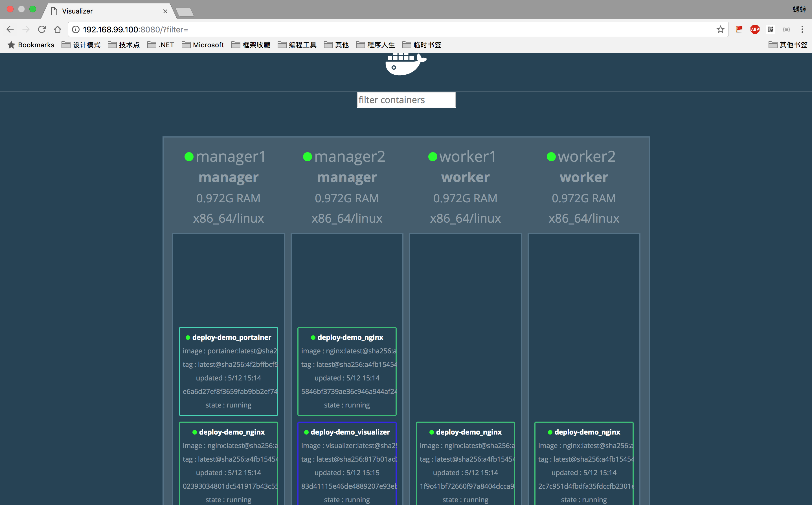This screenshot has height=505, width=812.
Task: Expand the 设计模式 bookmarks folder
Action: 86,45
